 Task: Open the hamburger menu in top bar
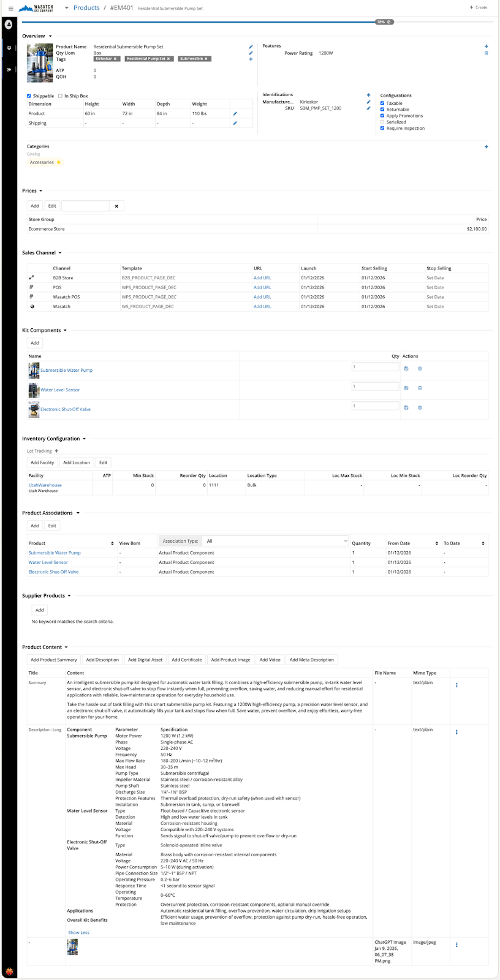[x=10, y=8]
